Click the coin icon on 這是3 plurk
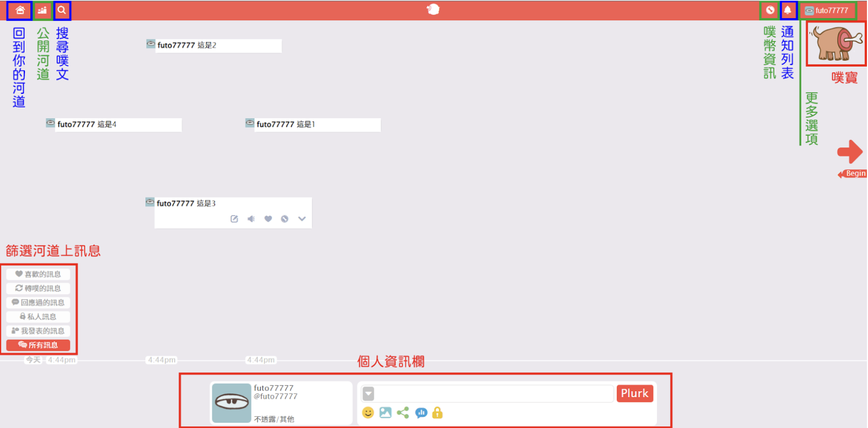This screenshot has height=428, width=868. point(285,219)
